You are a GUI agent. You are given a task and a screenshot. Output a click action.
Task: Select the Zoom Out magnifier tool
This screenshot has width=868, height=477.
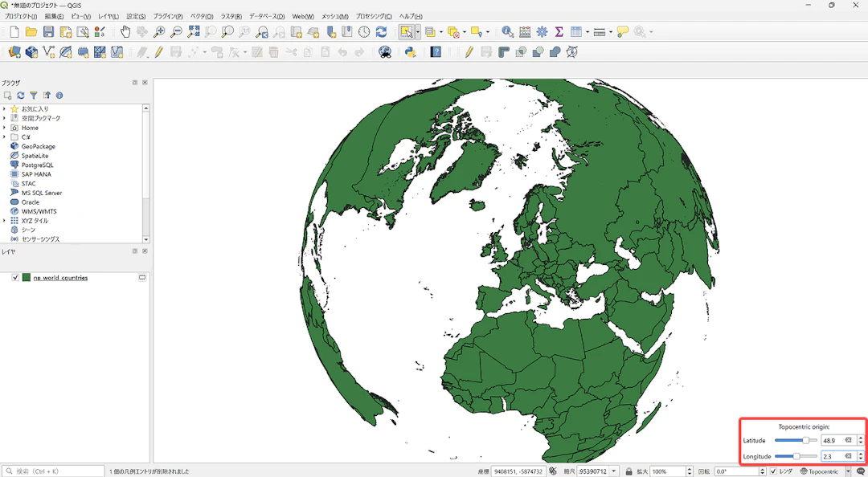pos(177,32)
